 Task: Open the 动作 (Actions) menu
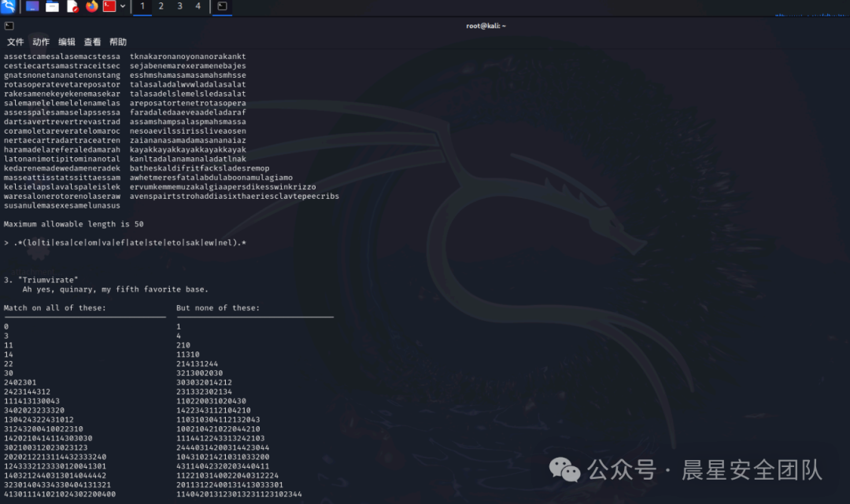41,42
